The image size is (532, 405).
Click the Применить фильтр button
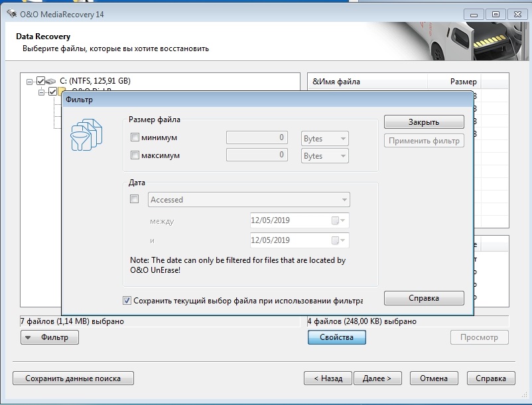click(424, 141)
